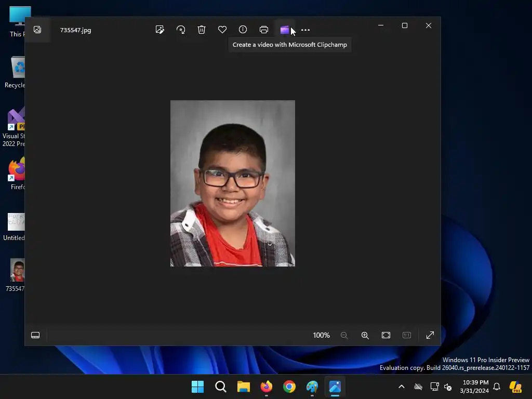The width and height of the screenshot is (532, 399).
Task: Click the actual size 1:1 icon
Action: [406, 335]
